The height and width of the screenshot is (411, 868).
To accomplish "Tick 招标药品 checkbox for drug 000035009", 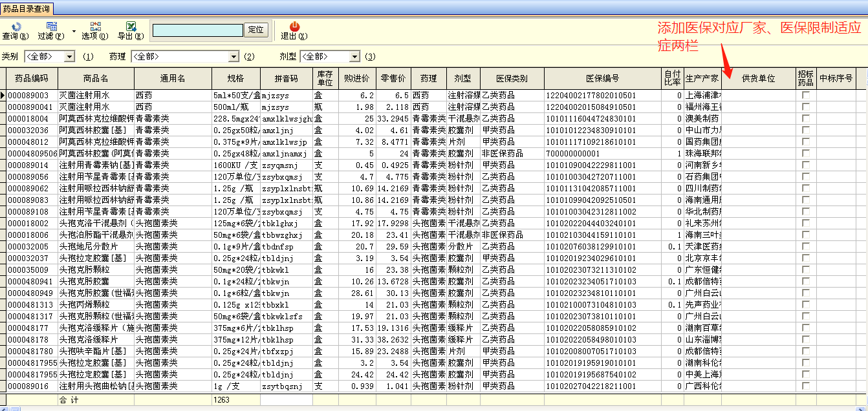I will 806,269.
